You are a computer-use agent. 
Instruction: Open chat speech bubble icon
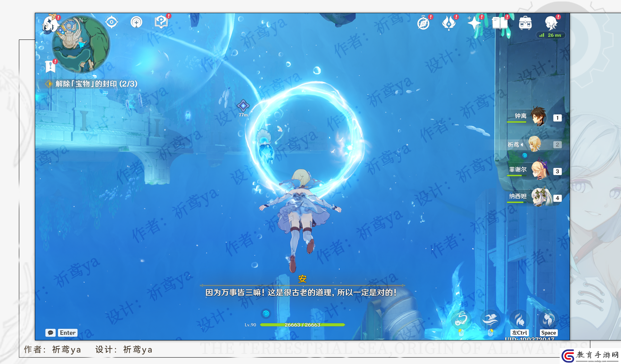coord(51,333)
